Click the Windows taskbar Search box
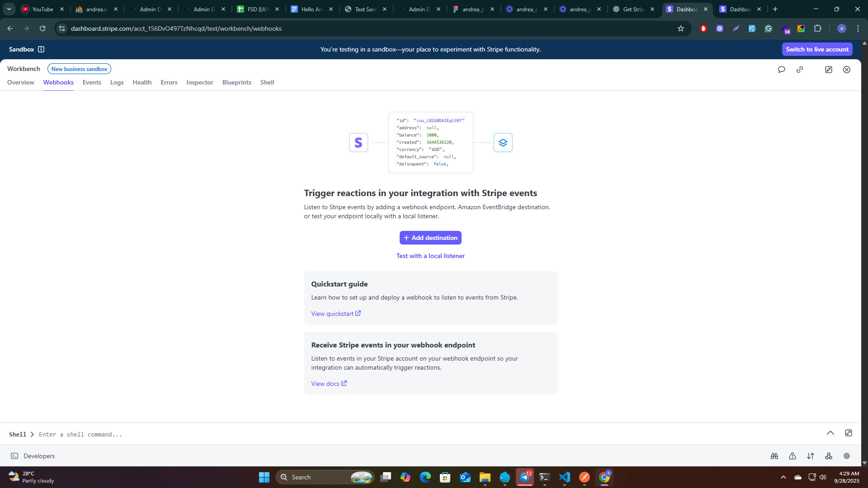The image size is (868, 488). point(325,477)
